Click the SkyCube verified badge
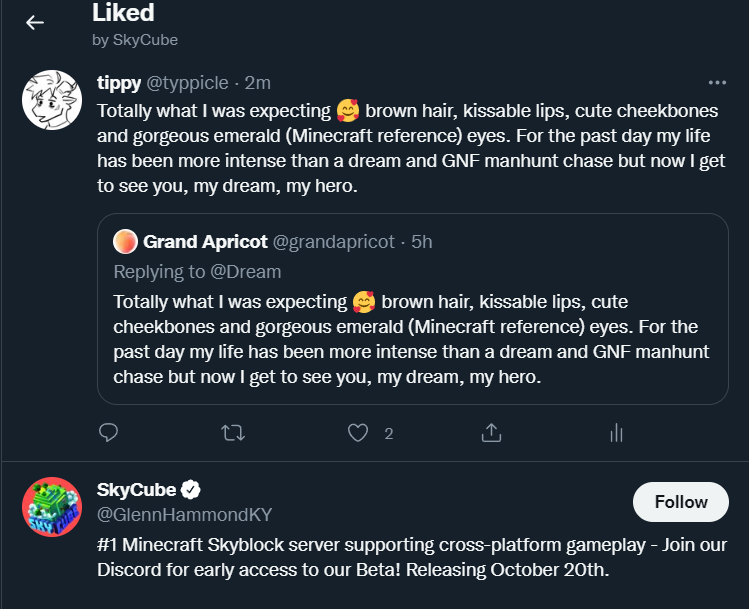This screenshot has width=749, height=609. pos(192,490)
